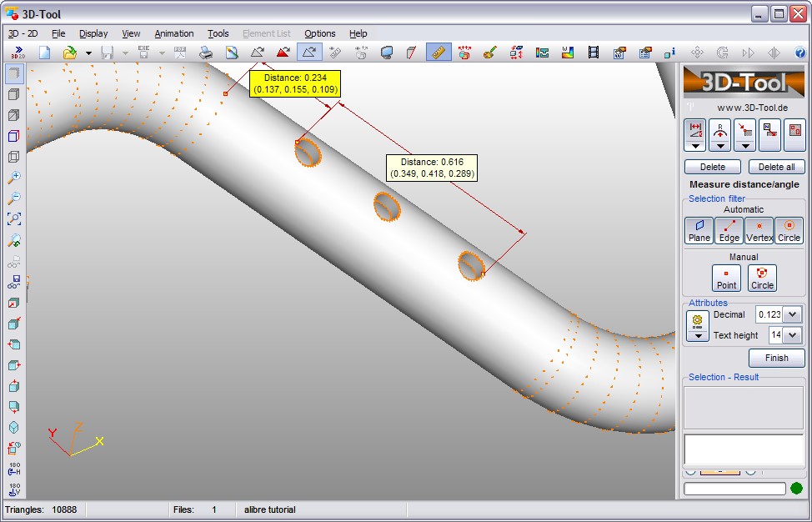Open the dropdown arrow beside open folder
Screen dimensions: 812x522
tap(88, 53)
